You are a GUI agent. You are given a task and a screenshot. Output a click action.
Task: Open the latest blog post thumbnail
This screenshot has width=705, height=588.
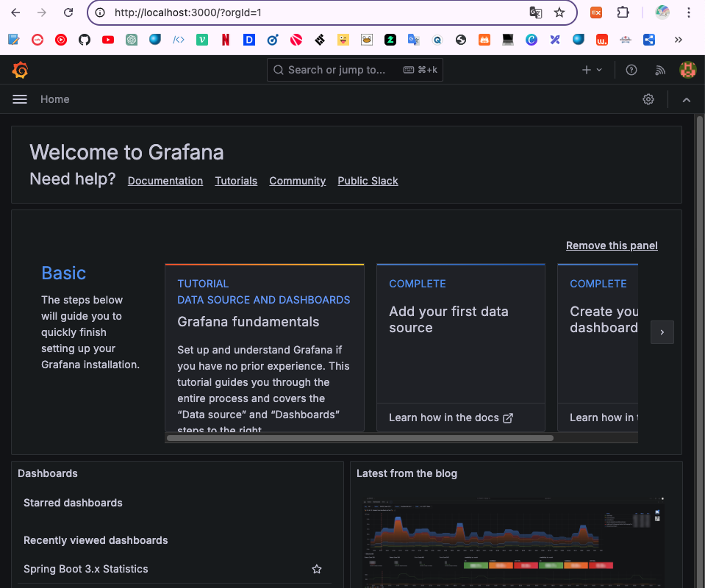pos(513,541)
